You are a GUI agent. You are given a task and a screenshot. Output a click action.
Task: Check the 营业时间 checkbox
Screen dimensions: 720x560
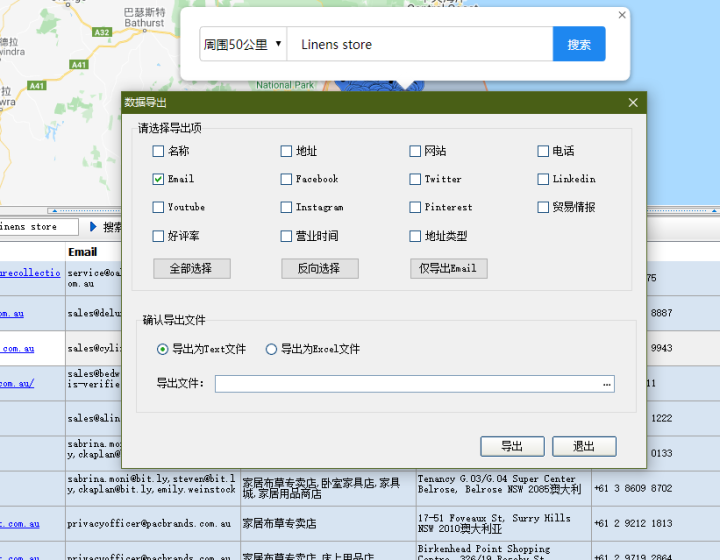(x=286, y=236)
